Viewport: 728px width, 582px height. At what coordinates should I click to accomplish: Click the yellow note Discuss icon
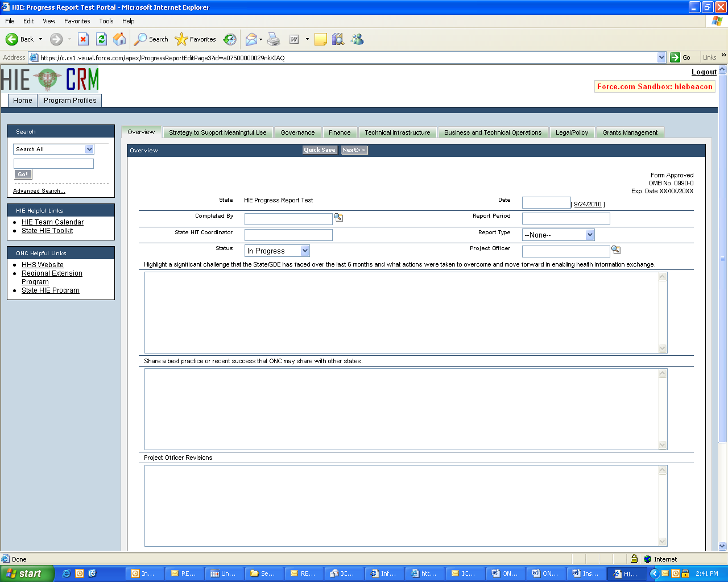pos(321,39)
